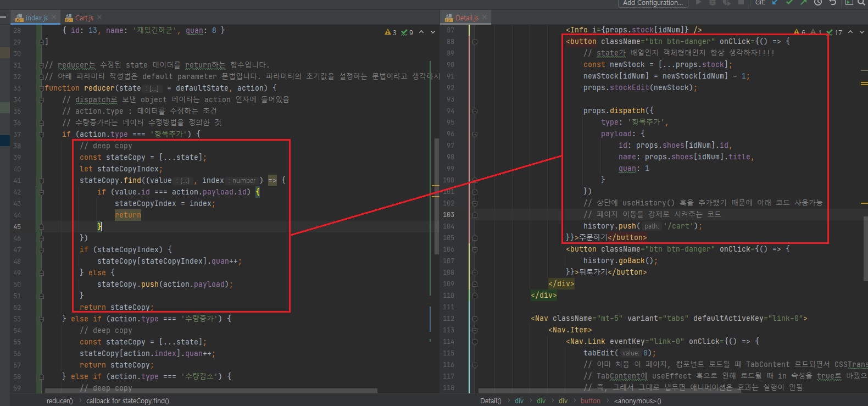Collapse the reducer function fold at line 33
Viewport: 868px width, 406px height.
[x=41, y=88]
